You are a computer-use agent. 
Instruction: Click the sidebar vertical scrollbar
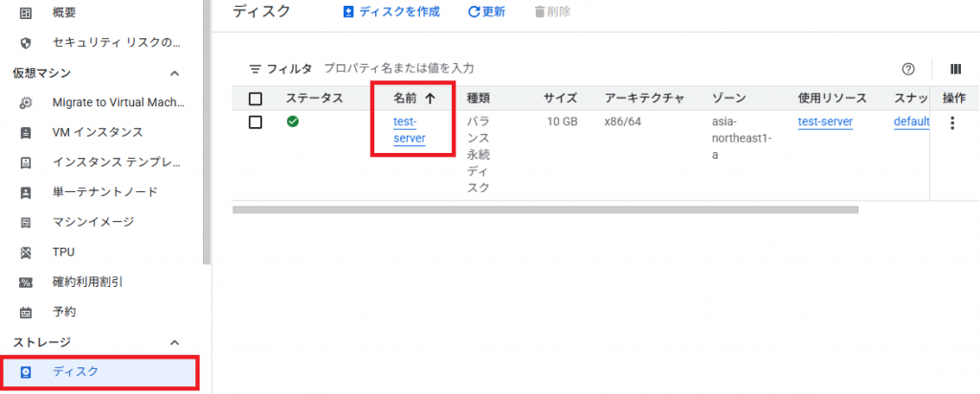coord(207,131)
